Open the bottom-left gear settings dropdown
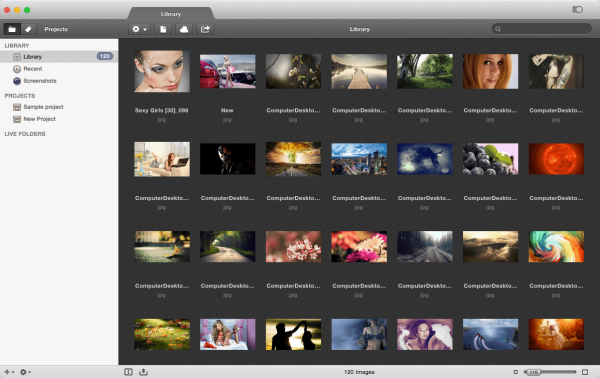 pos(25,372)
